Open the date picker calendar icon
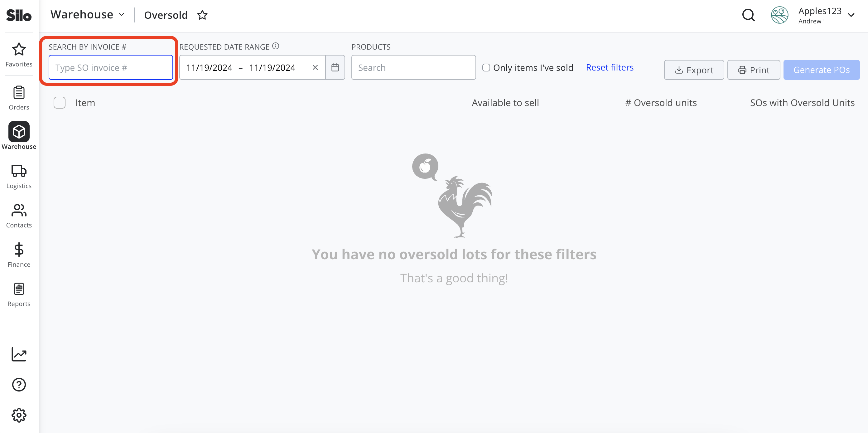 pos(335,67)
